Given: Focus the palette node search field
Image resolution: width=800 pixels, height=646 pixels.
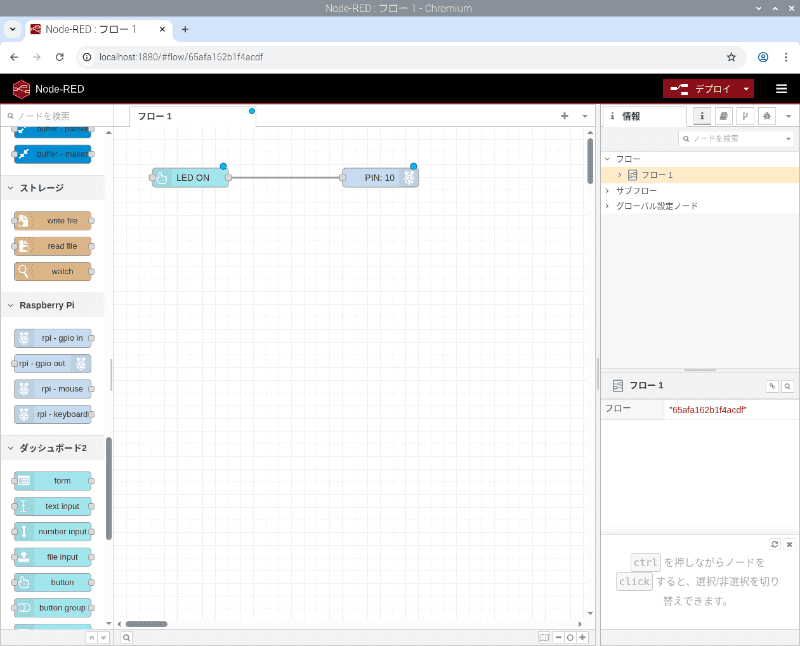Looking at the screenshot, I should (57, 116).
